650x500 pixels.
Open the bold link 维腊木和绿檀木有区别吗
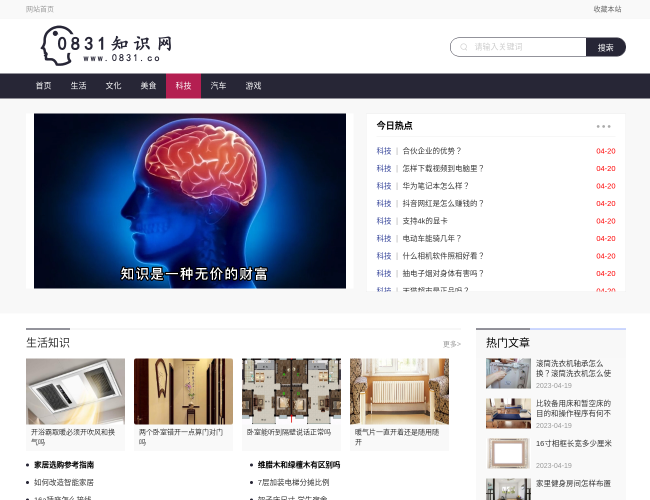[x=299, y=465]
